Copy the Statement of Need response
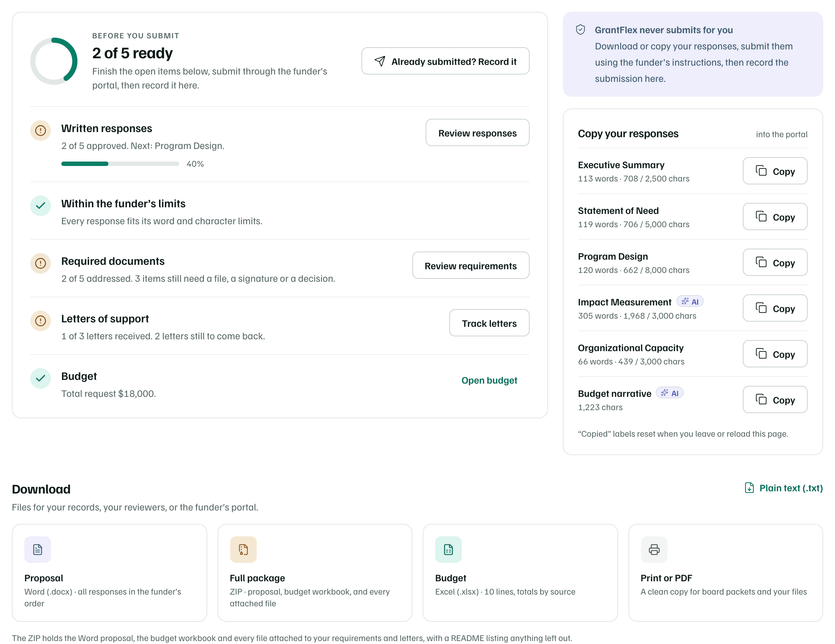 (x=775, y=217)
